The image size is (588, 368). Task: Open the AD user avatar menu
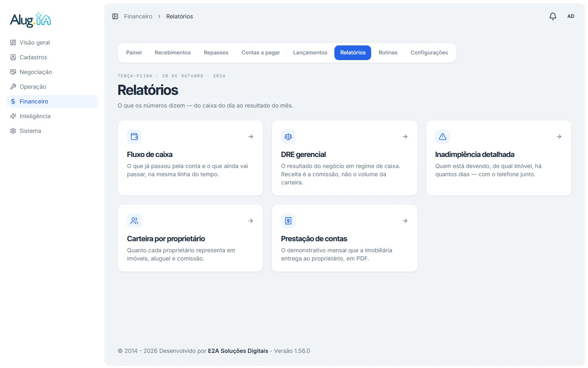[x=571, y=16]
